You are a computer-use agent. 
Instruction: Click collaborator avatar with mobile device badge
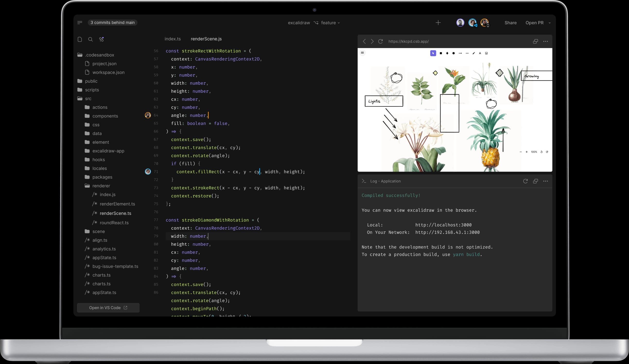(x=484, y=23)
